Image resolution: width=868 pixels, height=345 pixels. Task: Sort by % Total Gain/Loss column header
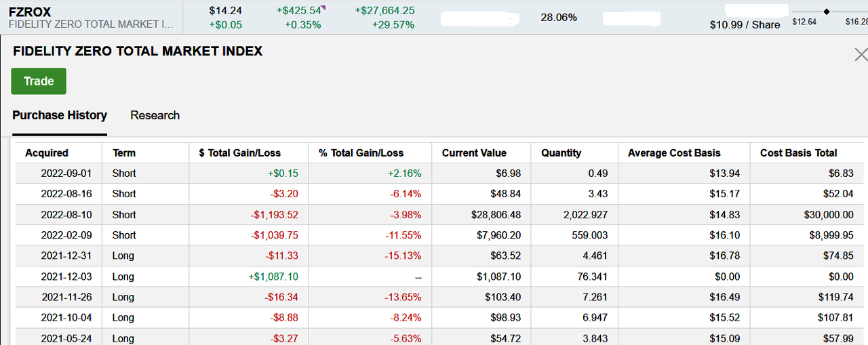(x=361, y=153)
